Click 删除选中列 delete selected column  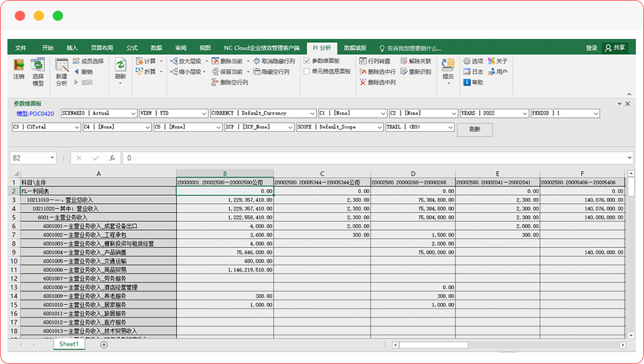pos(378,82)
